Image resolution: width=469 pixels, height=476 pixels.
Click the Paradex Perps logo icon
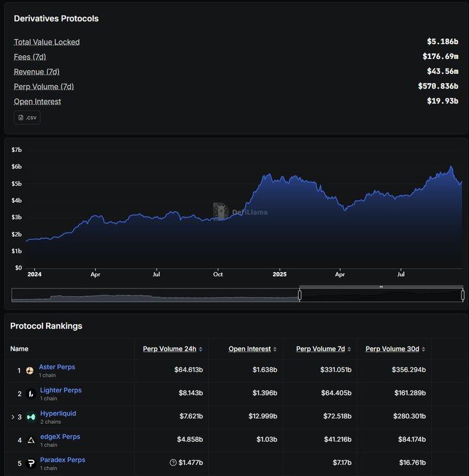[30, 463]
